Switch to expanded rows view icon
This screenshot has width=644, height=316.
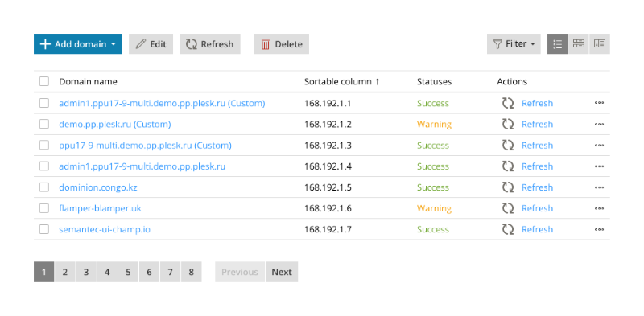click(578, 44)
